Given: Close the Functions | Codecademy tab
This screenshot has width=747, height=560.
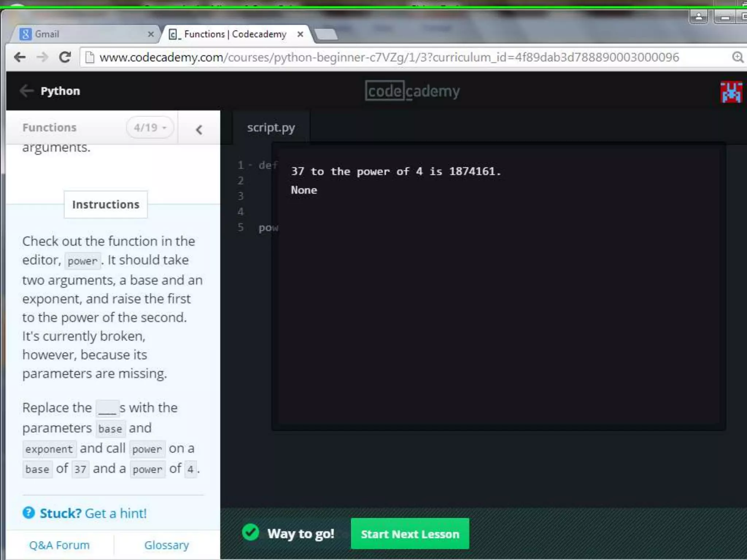Looking at the screenshot, I should click(x=300, y=34).
